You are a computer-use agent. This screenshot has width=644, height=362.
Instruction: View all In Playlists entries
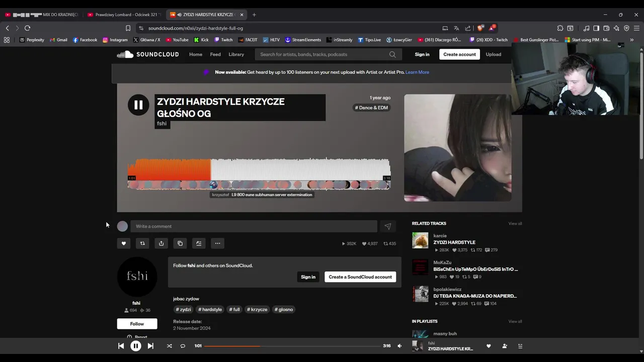tap(515, 321)
